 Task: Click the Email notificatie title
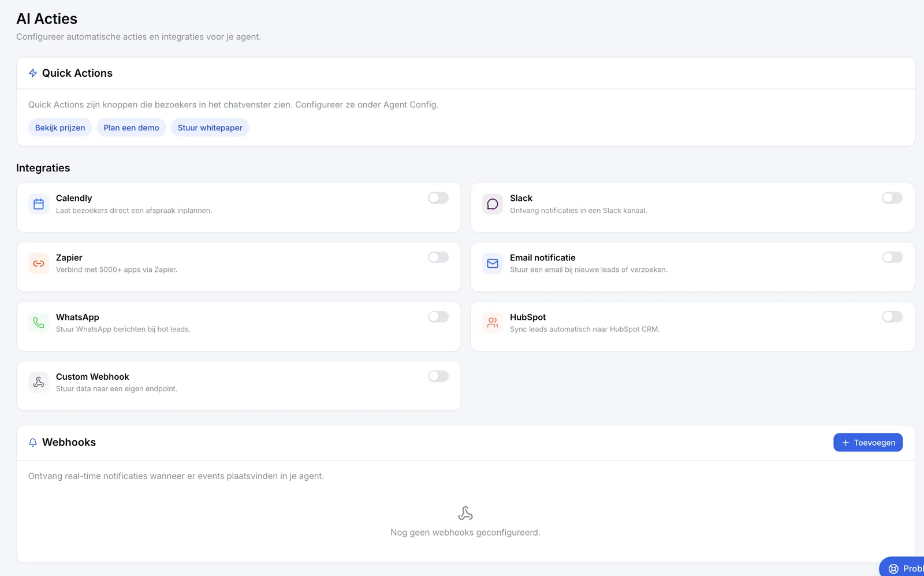point(543,257)
